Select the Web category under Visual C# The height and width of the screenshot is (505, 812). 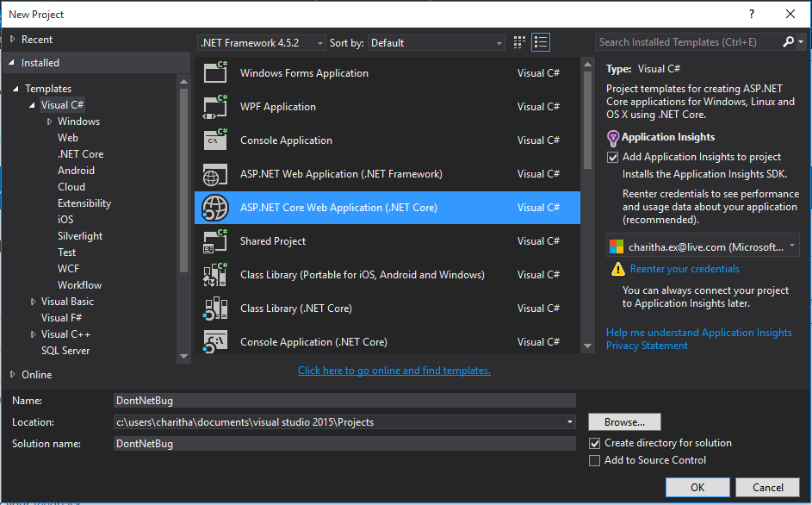(68, 138)
